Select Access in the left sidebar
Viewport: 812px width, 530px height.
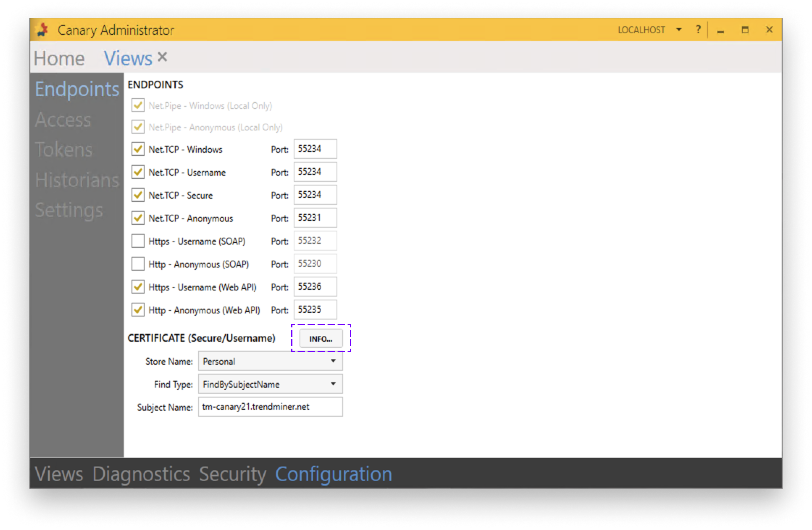point(63,120)
